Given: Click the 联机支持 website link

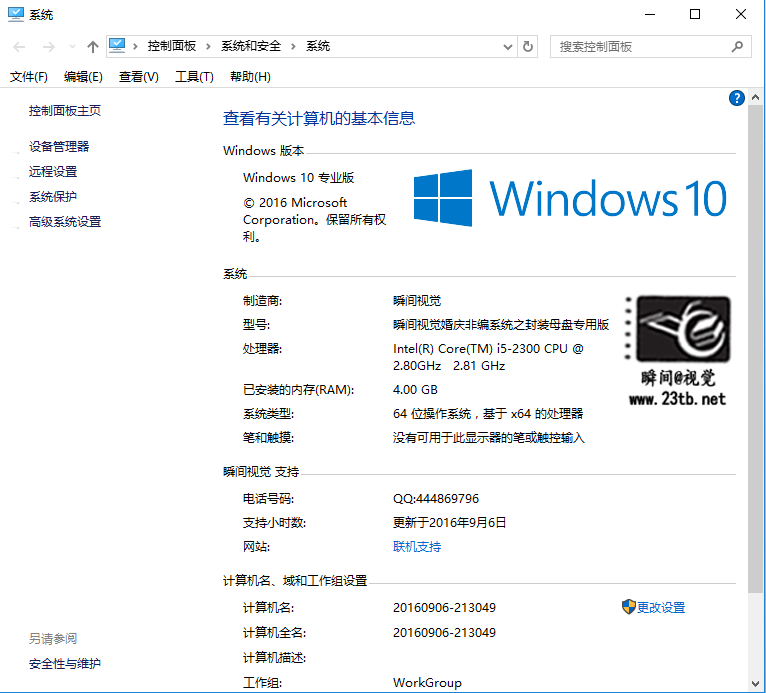Looking at the screenshot, I should [x=417, y=546].
